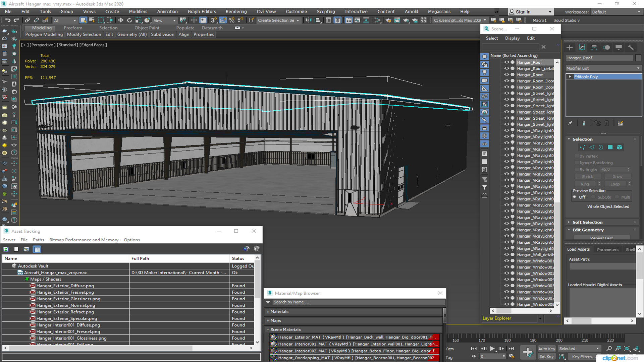This screenshot has height=362, width=644.
Task: Click the Play Animation button
Action: point(492,349)
